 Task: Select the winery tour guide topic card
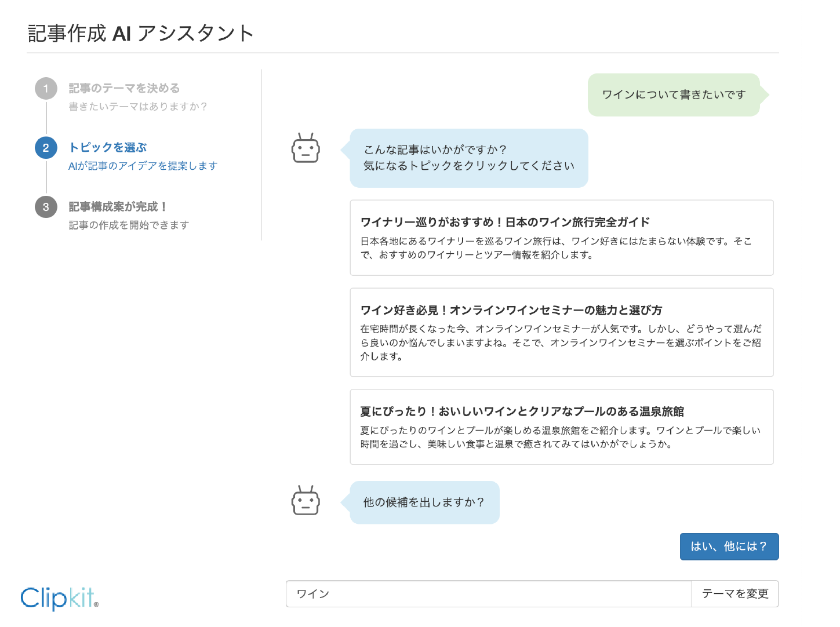pos(561,238)
